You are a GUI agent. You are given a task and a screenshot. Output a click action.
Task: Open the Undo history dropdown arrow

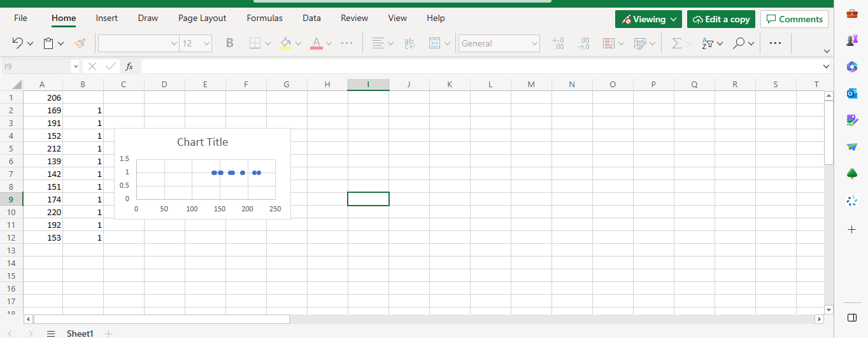pyautogui.click(x=30, y=44)
